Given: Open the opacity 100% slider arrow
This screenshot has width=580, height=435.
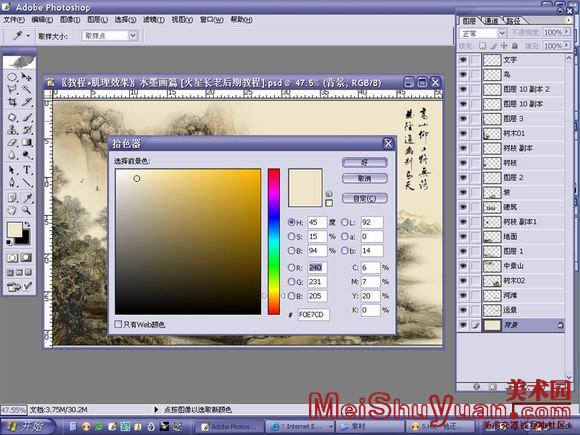Looking at the screenshot, I should coord(566,33).
